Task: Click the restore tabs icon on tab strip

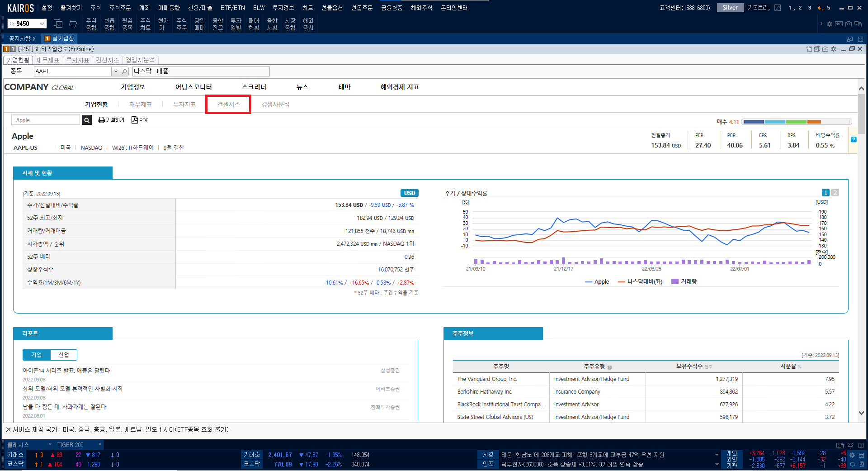Action: 850,39
